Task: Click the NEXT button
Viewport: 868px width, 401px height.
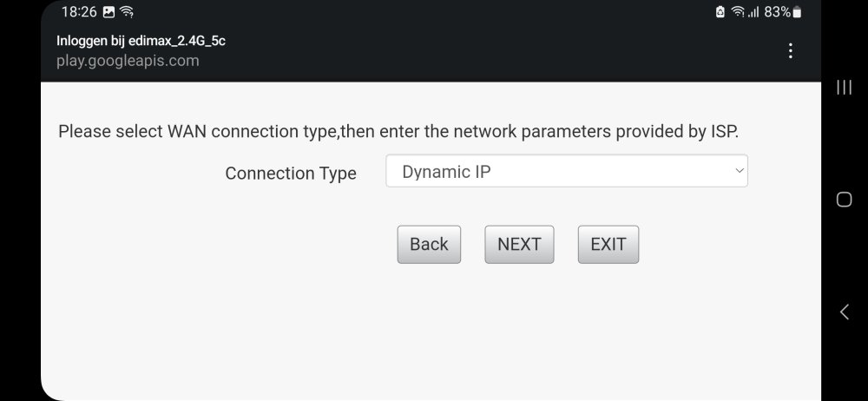Action: tap(519, 245)
